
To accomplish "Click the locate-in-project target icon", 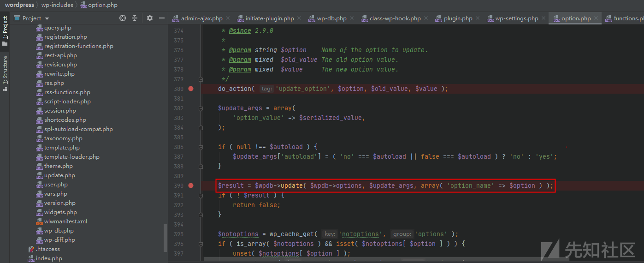I will pyautogui.click(x=123, y=18).
